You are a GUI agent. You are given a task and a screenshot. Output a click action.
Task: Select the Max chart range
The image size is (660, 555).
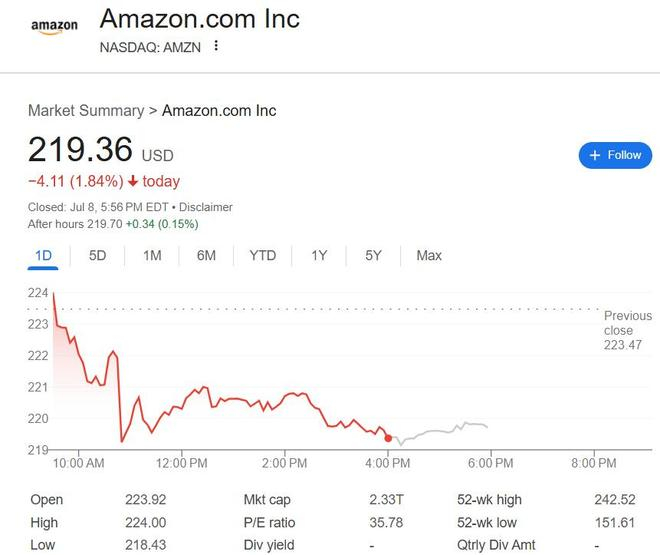pos(429,256)
